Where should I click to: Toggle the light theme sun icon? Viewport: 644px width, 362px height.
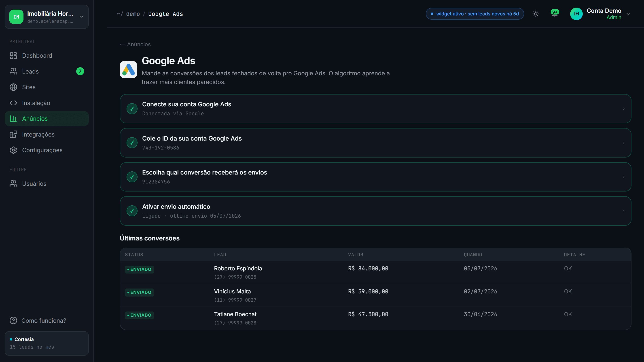coord(536,14)
